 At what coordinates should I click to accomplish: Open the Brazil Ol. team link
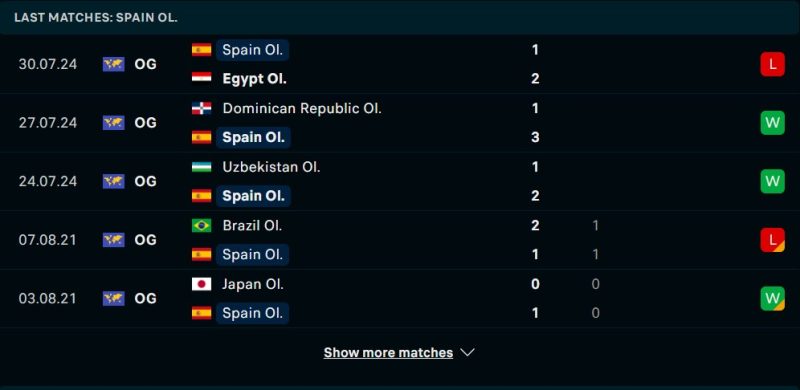pos(252,225)
